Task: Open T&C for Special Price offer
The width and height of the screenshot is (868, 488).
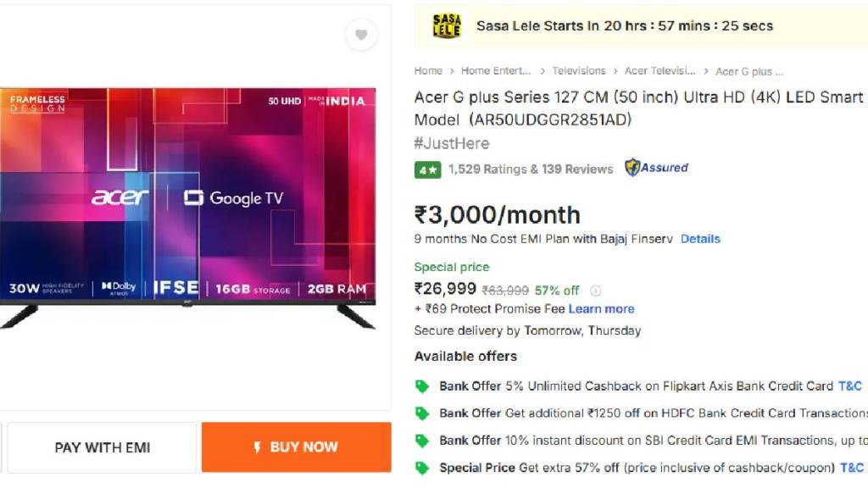Action: click(851, 468)
